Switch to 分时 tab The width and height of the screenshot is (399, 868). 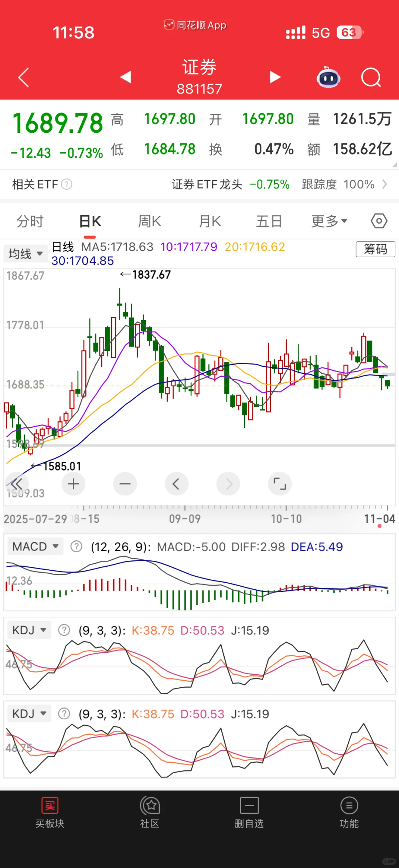[x=30, y=221]
